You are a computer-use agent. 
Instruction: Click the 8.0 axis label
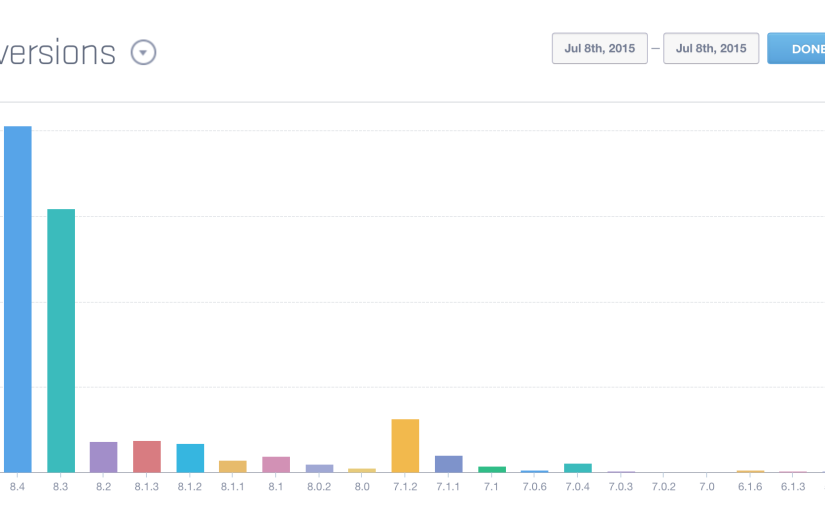pos(362,486)
